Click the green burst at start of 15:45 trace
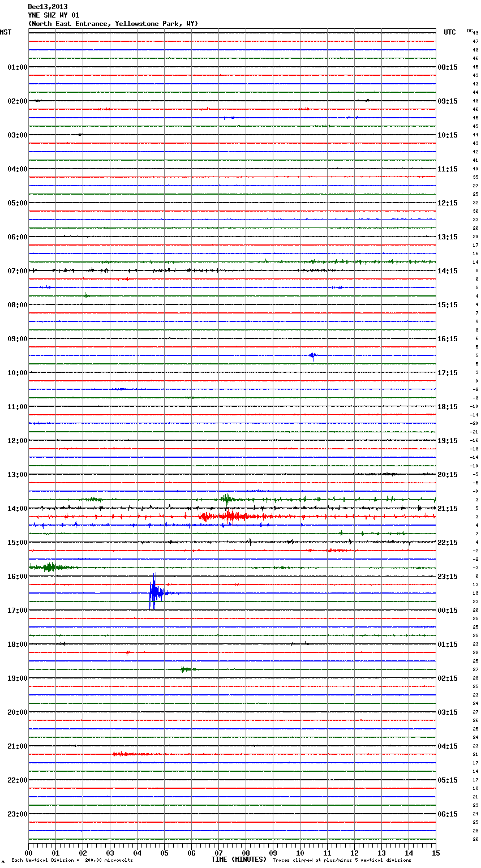The width and height of the screenshot is (481, 868). point(50,567)
